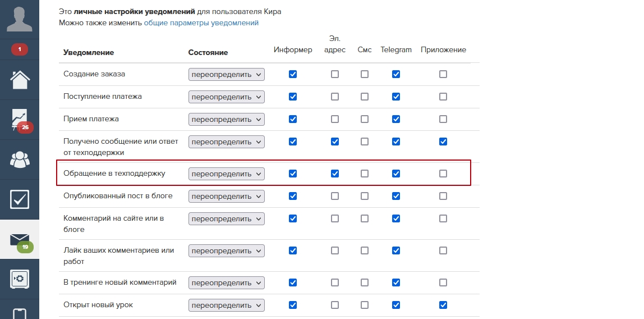Open the sales chart icon in sidebar
The height and width of the screenshot is (319, 644).
click(x=20, y=120)
